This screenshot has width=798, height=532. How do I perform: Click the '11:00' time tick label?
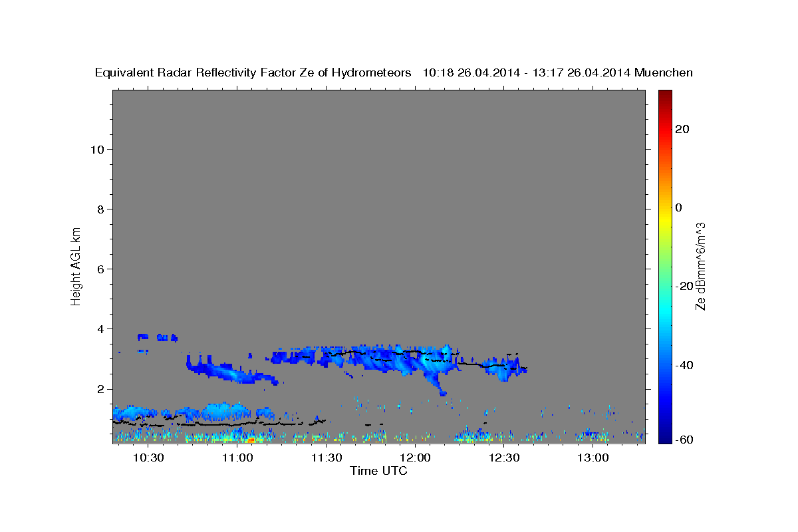coord(237,458)
